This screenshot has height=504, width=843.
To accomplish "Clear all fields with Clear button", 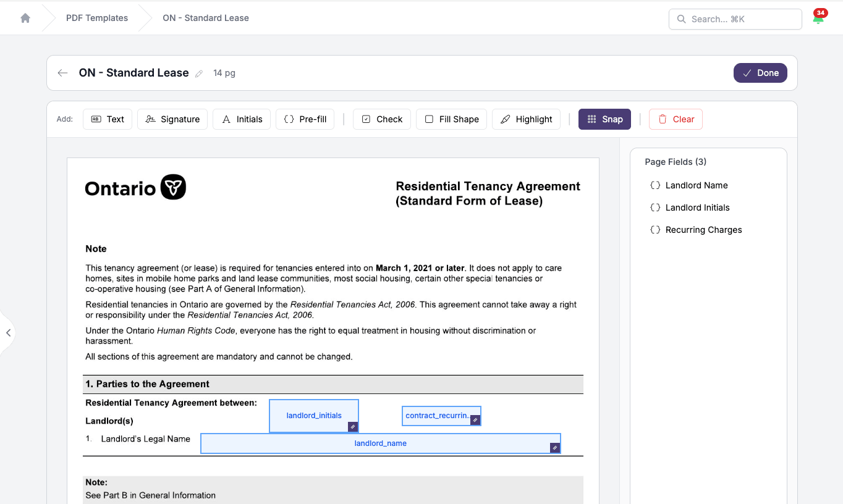I will pyautogui.click(x=676, y=119).
